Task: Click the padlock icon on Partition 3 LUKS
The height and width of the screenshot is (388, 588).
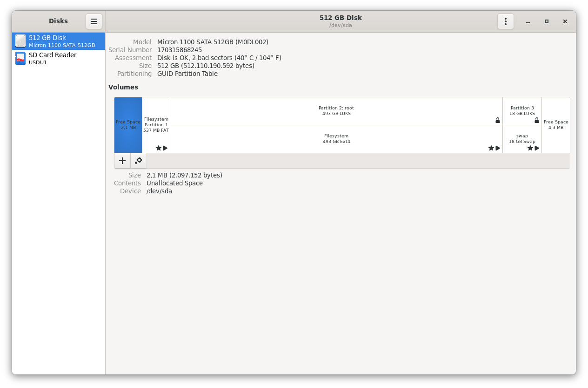Action: (537, 120)
